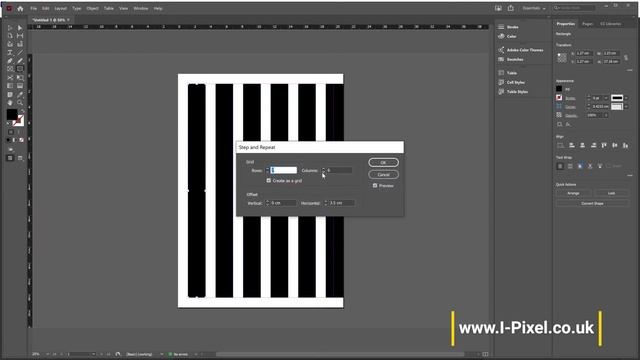The image size is (640, 360).
Task: Click the Rows input field
Action: pos(283,170)
